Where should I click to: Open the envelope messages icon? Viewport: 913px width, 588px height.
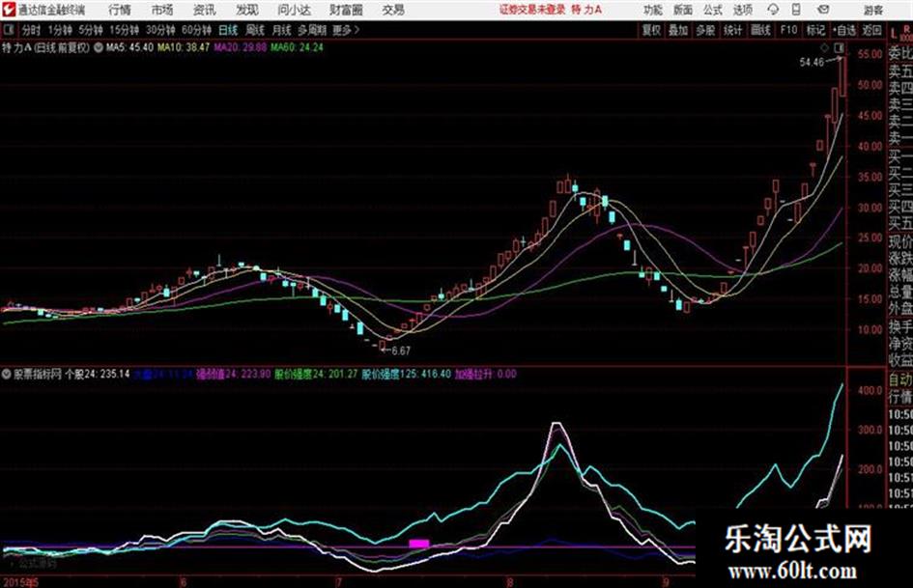point(823,10)
